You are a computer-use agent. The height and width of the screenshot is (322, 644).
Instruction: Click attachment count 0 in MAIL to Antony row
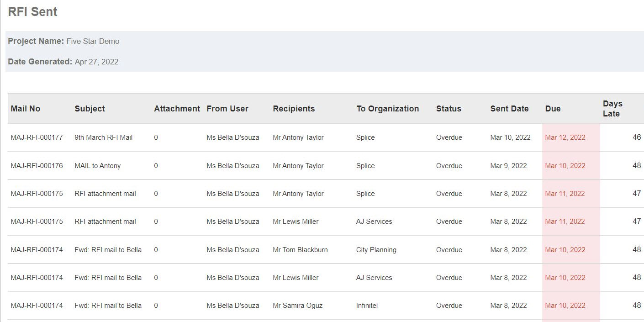coord(156,166)
